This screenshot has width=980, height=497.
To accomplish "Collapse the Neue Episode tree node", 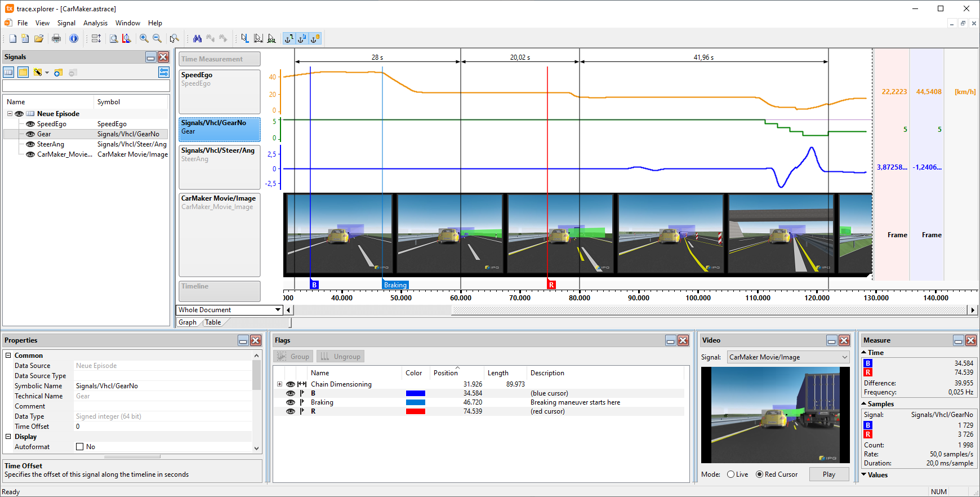I will pos(10,114).
